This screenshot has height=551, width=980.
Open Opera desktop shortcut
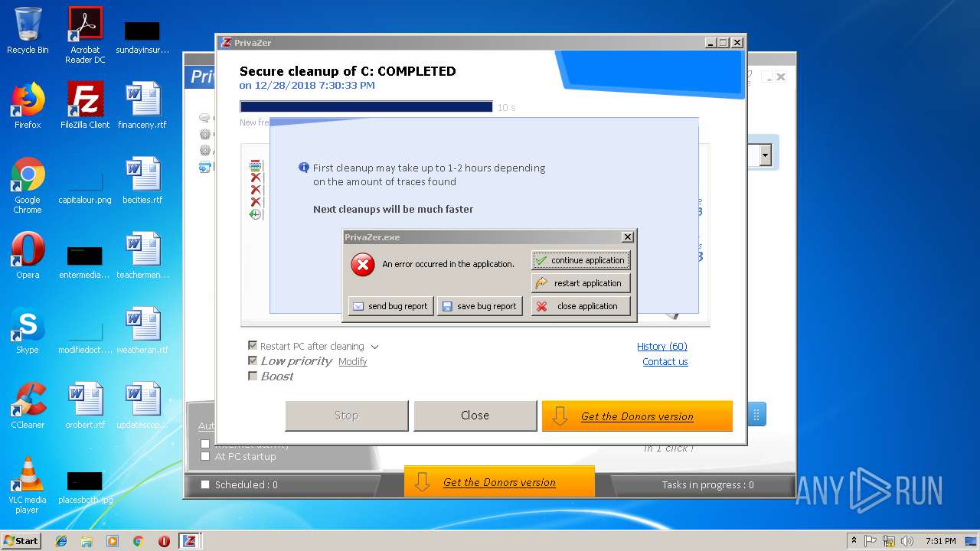tap(28, 256)
